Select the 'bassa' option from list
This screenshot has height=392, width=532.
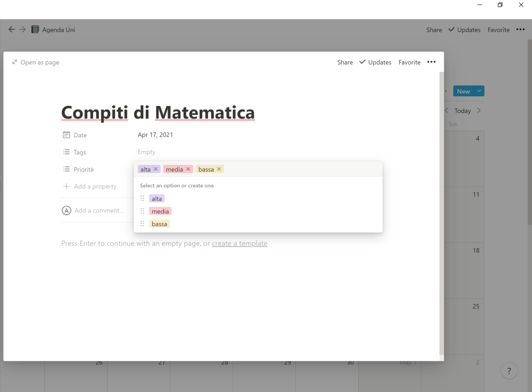(159, 224)
